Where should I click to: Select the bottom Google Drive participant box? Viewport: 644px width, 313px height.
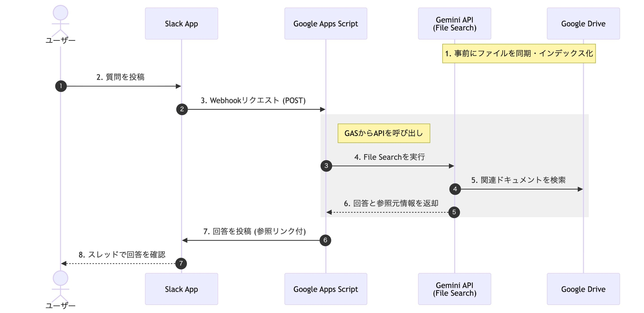pos(583,289)
